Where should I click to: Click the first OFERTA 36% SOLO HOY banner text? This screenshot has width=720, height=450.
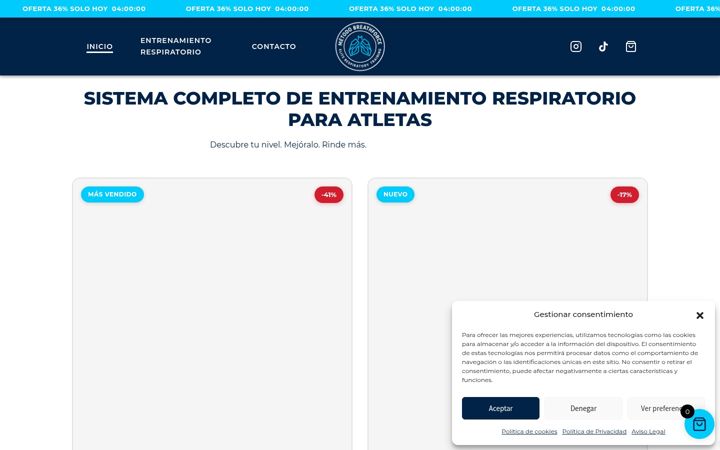pos(84,9)
